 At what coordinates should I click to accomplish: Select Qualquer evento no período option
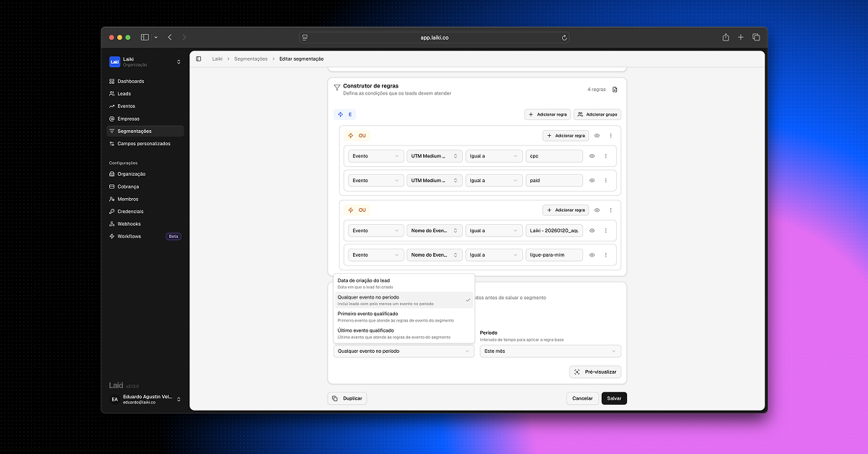pyautogui.click(x=404, y=300)
